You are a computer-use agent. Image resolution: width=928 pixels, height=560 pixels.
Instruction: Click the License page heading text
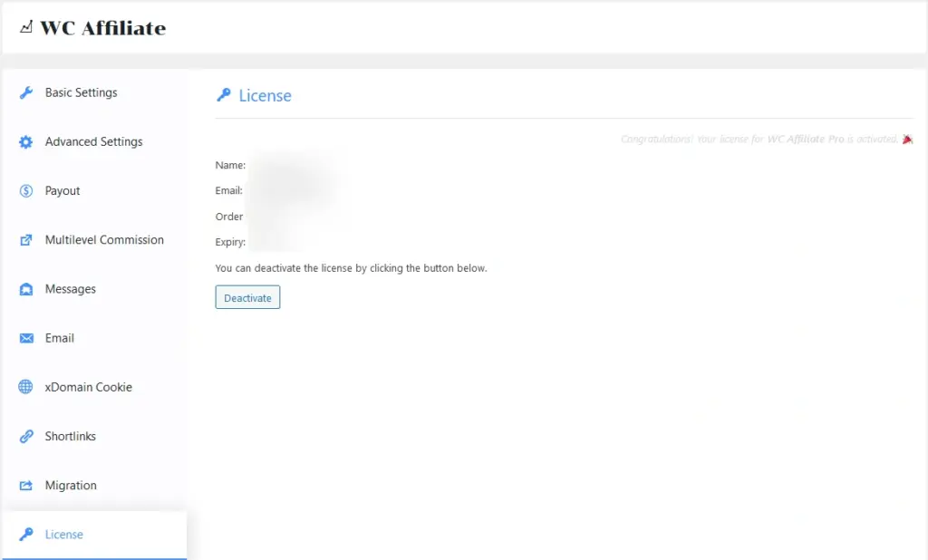[x=266, y=95]
